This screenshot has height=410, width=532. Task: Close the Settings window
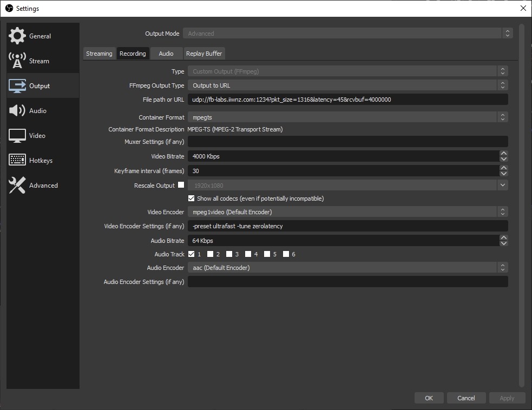point(523,8)
